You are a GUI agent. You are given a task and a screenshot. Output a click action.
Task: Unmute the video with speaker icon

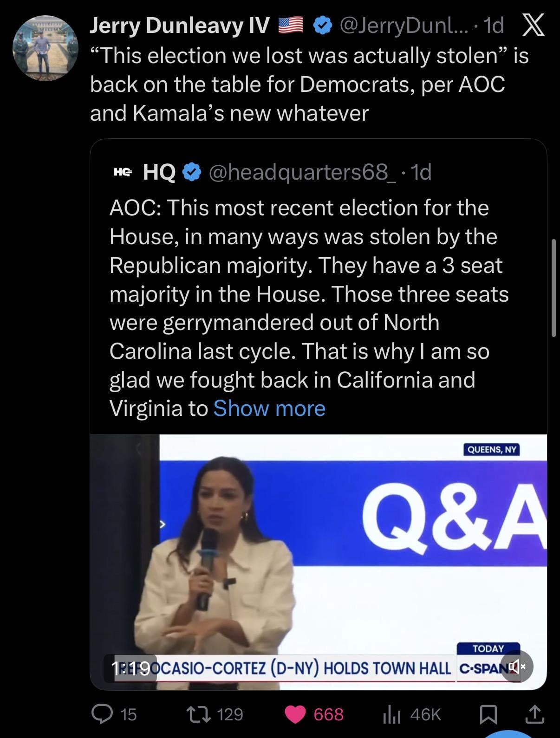coord(516,667)
